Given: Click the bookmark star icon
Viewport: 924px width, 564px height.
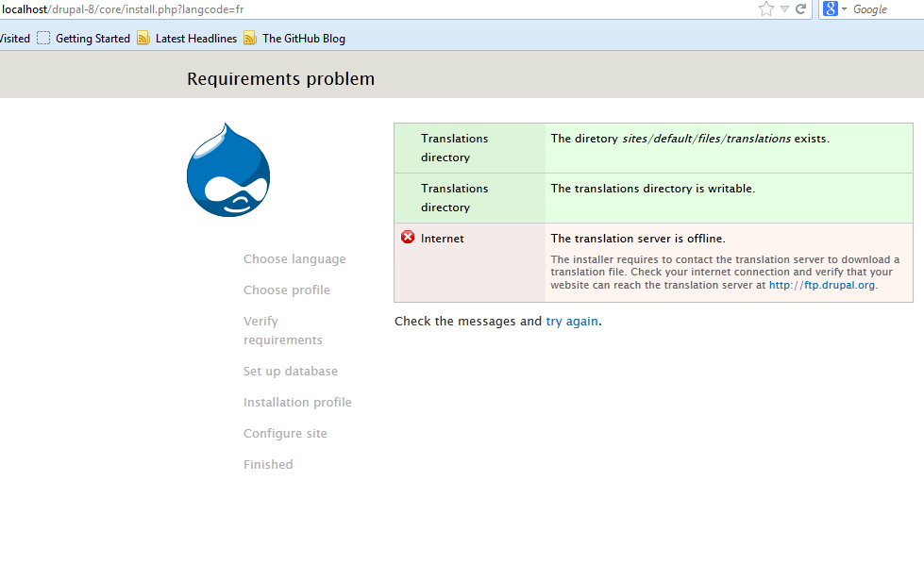Looking at the screenshot, I should (765, 8).
